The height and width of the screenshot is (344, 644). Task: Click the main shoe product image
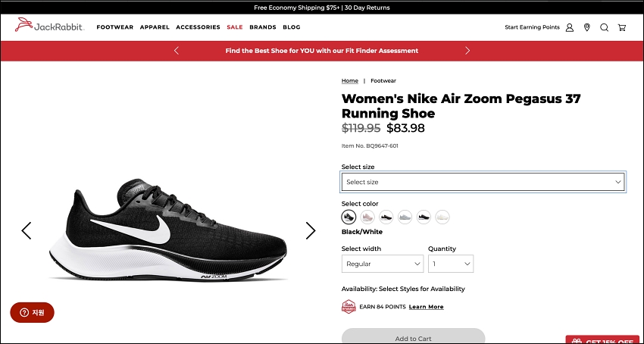(167, 230)
